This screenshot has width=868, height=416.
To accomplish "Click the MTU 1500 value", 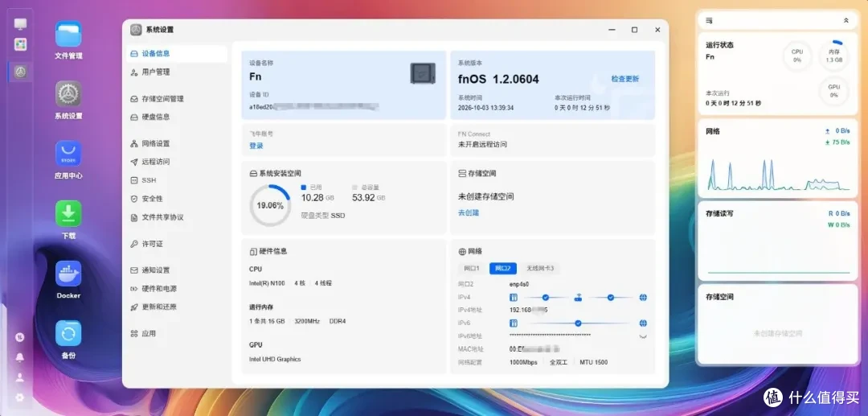I will tap(593, 362).
